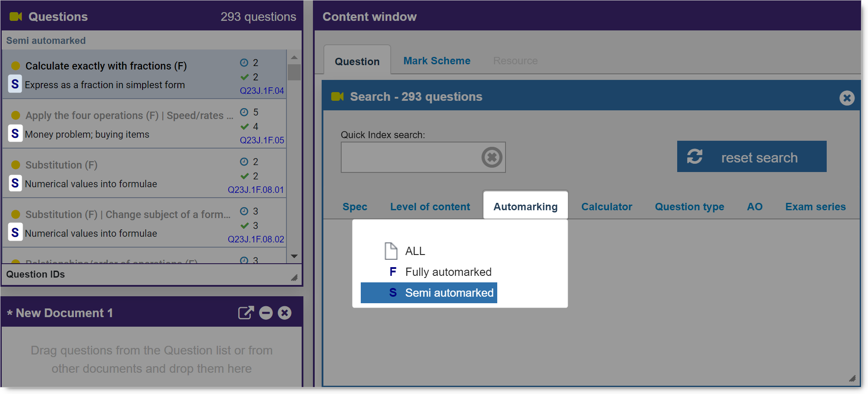Choose Fully automarked filter option
This screenshot has height=394, width=868.
[x=448, y=272]
